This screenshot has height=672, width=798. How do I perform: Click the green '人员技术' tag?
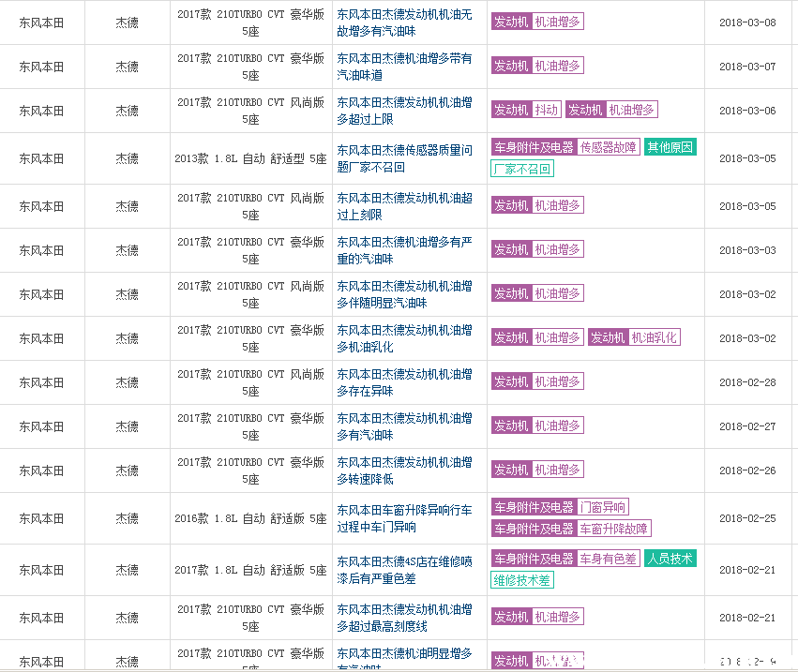coord(670,559)
